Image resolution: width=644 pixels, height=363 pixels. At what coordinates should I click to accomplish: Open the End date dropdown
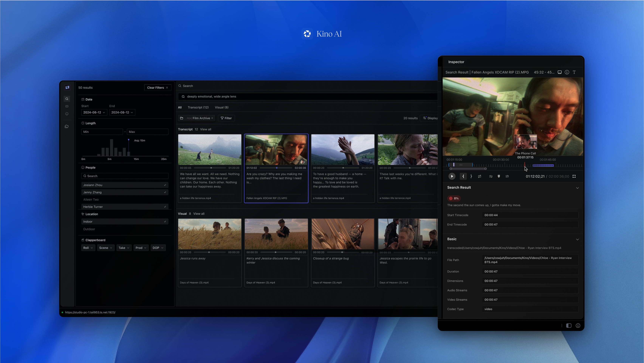(122, 112)
